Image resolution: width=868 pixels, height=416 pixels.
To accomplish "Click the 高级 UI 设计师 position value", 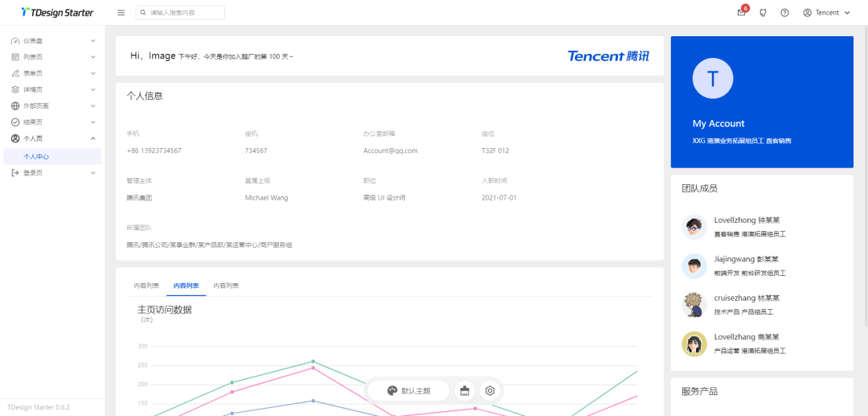I will [384, 198].
